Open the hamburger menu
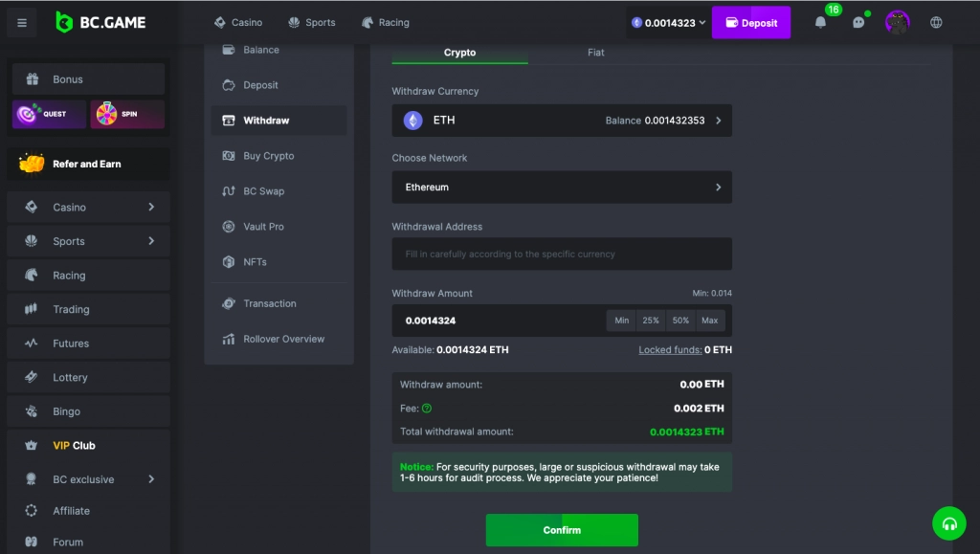Viewport: 980px width, 554px height. coord(22,23)
